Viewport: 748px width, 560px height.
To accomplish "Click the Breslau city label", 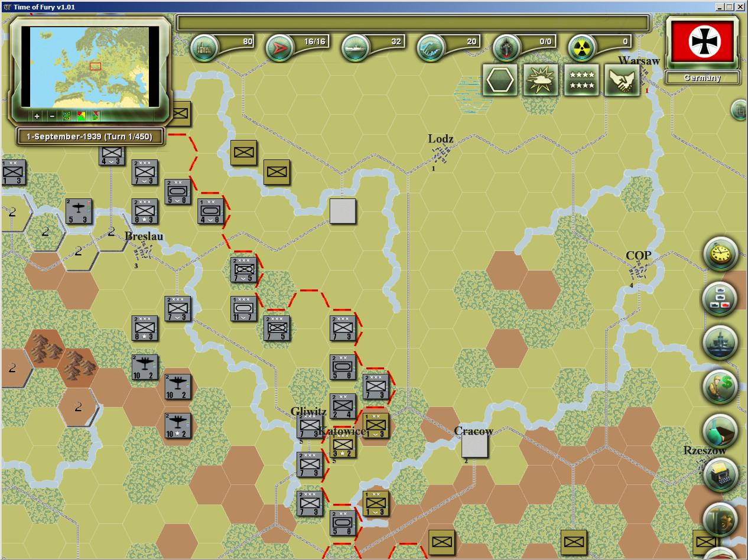I will coord(144,236).
